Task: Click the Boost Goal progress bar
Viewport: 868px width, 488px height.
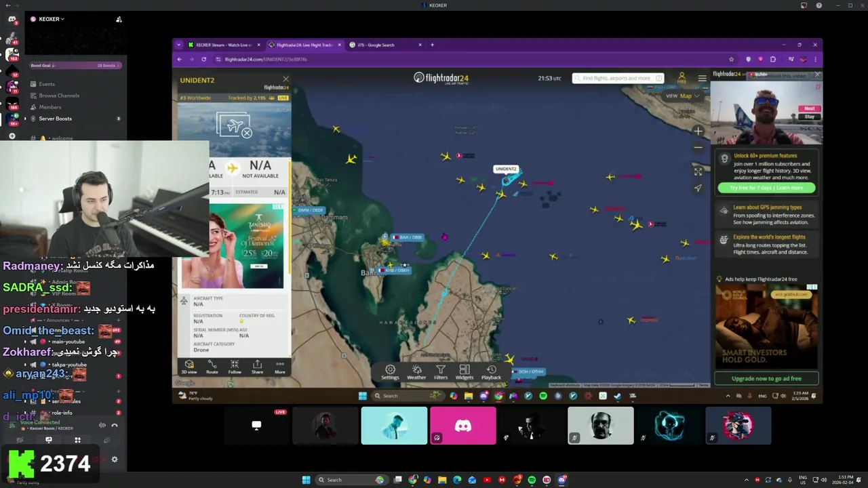Action: pyautogui.click(x=75, y=66)
